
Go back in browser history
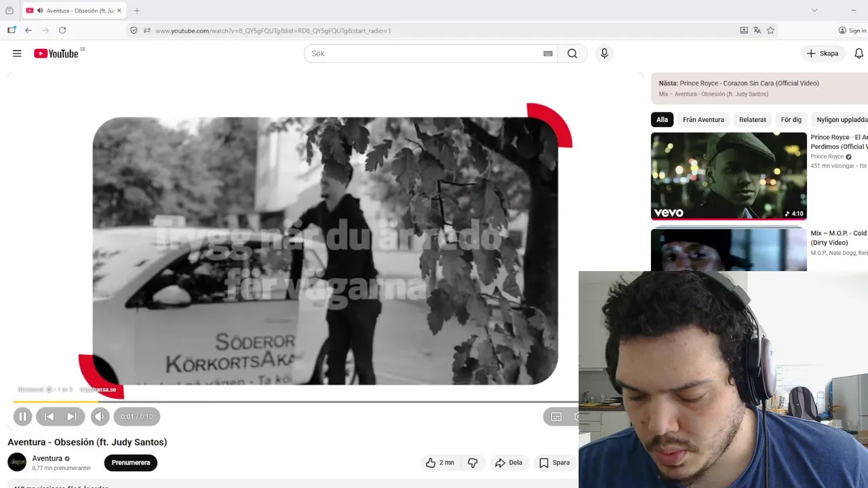click(28, 30)
